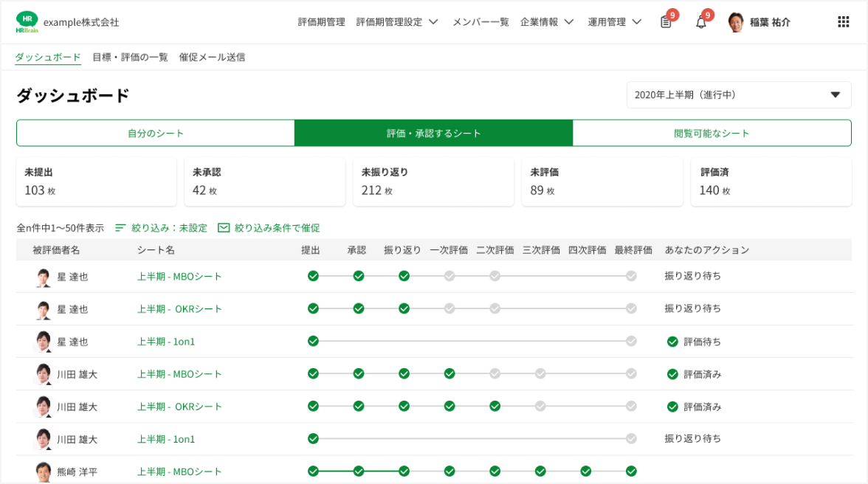Click the grey 一次評価 dot for 星 達也 MBOシート

[449, 276]
